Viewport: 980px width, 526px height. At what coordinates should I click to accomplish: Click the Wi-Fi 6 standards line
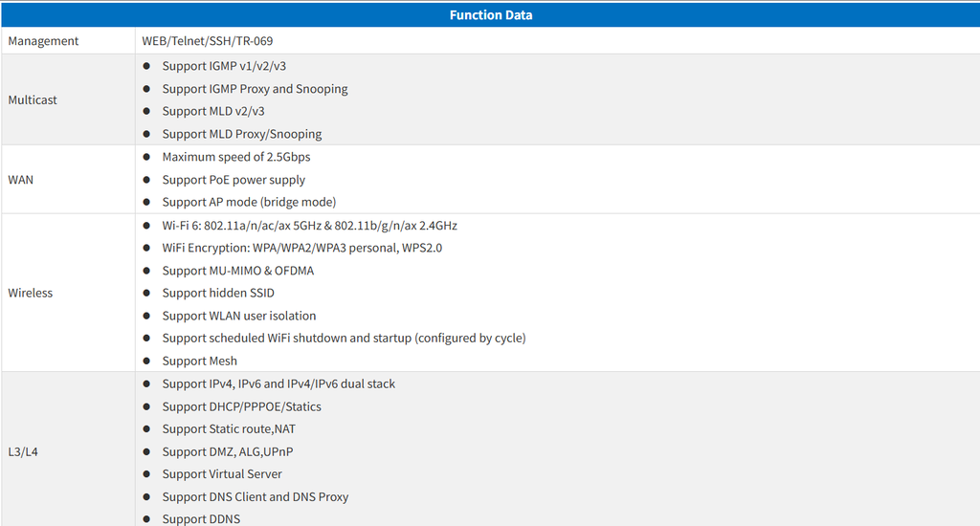(309, 226)
